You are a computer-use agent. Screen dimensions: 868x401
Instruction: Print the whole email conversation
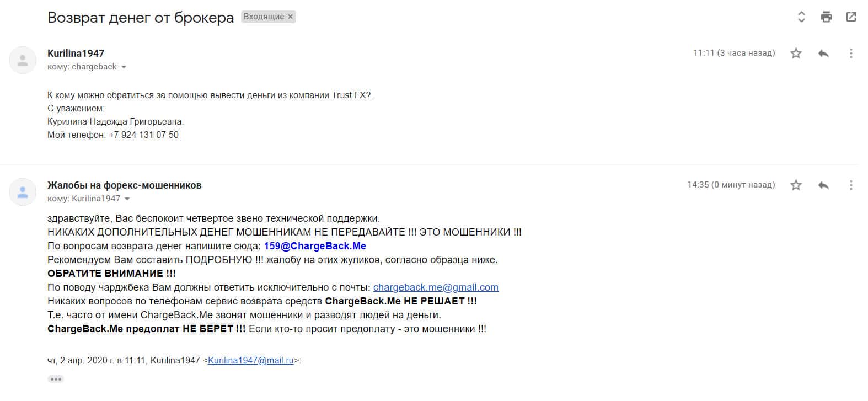point(826,17)
